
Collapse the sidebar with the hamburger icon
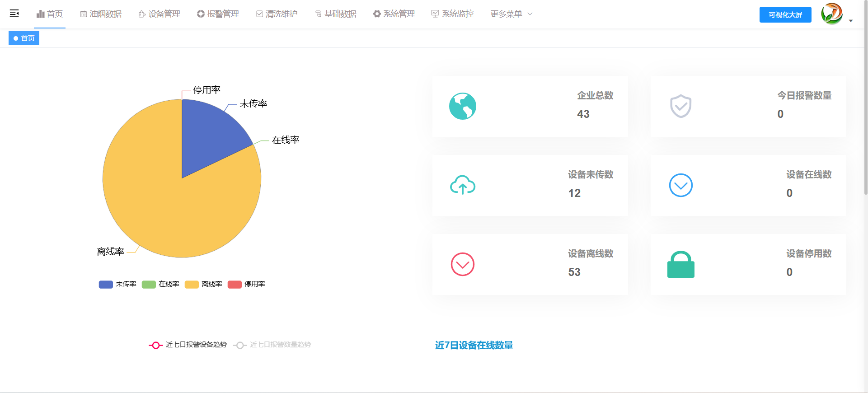tap(14, 14)
